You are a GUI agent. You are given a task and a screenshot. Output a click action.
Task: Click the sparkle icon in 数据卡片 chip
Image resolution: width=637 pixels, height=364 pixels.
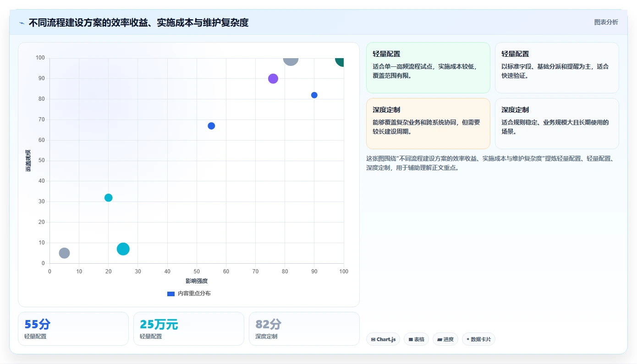point(468,340)
